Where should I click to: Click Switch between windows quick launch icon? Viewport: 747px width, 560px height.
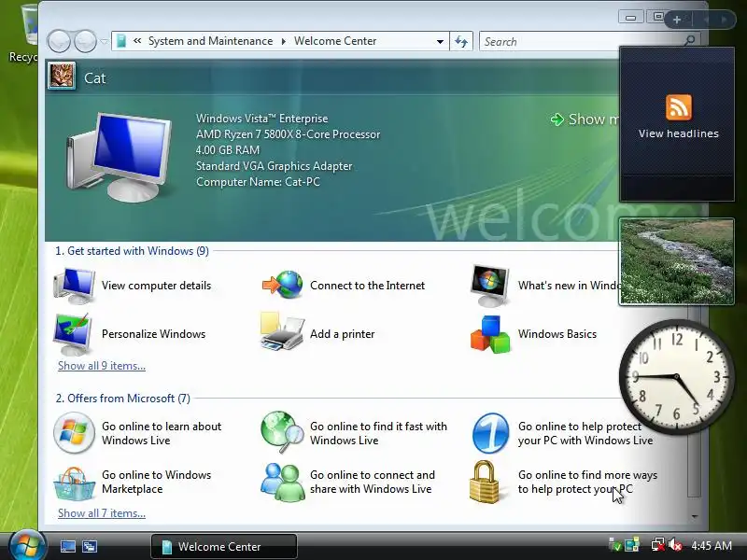click(x=89, y=547)
